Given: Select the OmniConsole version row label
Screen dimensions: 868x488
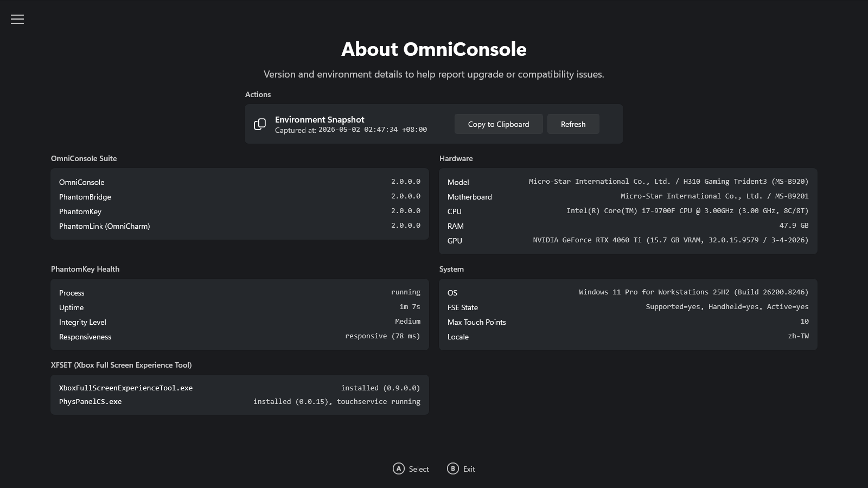Looking at the screenshot, I should (82, 182).
